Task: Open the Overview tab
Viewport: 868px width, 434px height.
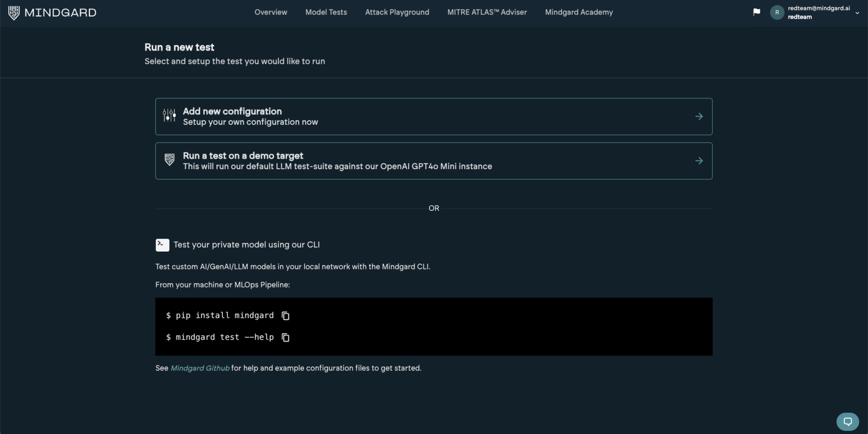Action: click(270, 12)
